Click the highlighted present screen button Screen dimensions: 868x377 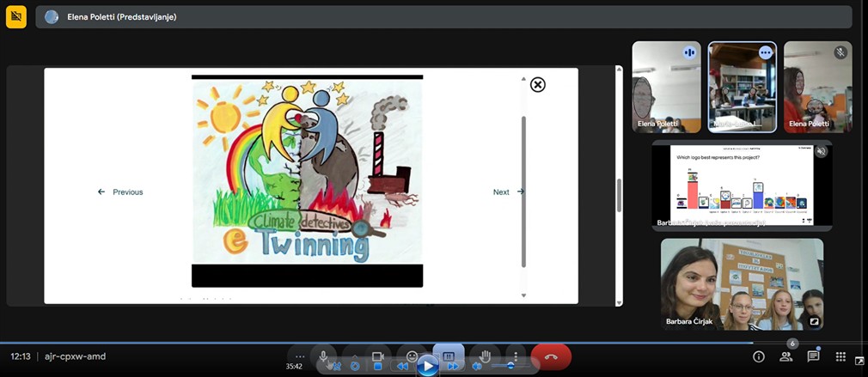coord(449,356)
